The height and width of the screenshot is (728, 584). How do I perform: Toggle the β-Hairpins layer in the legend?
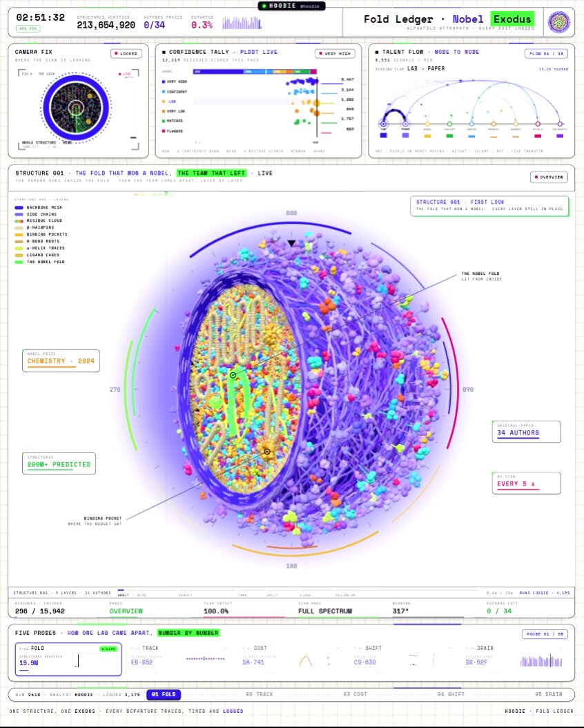pos(35,228)
